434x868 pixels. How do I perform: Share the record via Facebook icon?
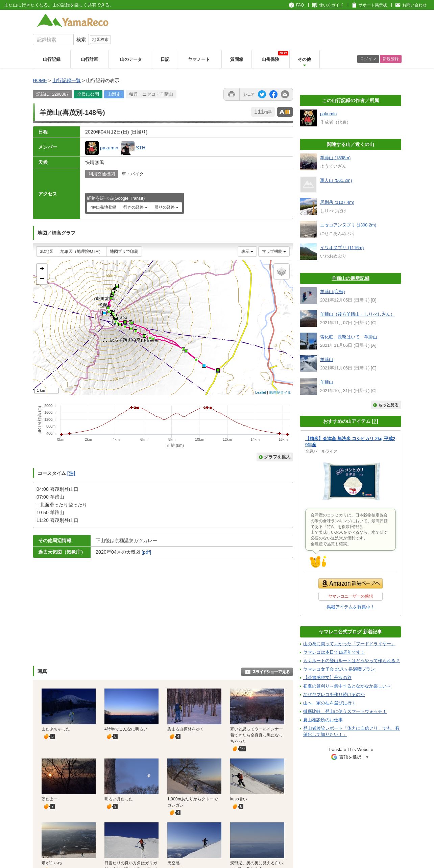tap(273, 94)
